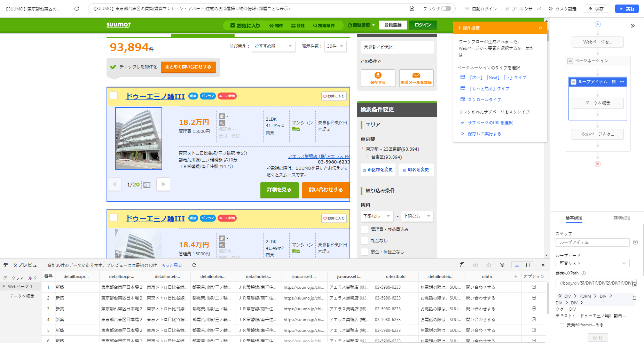Screen dimensions: 644x343
Task: Add a new column with the plus icon
Action: (x=516, y=277)
